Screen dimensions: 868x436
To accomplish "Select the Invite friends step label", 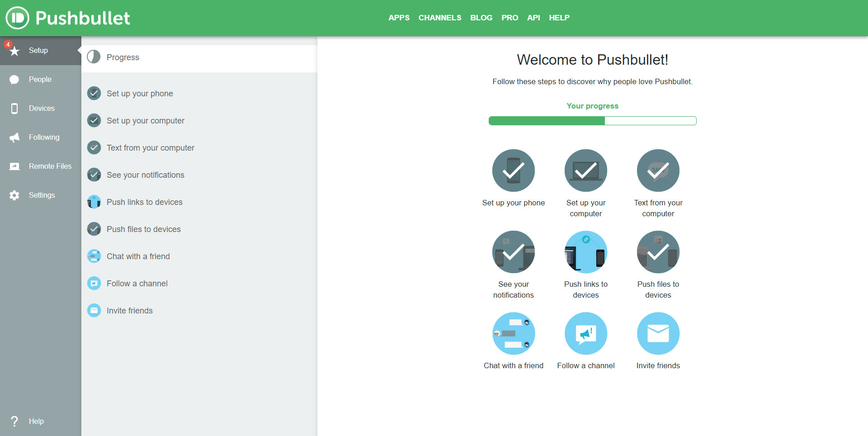I will tap(130, 311).
